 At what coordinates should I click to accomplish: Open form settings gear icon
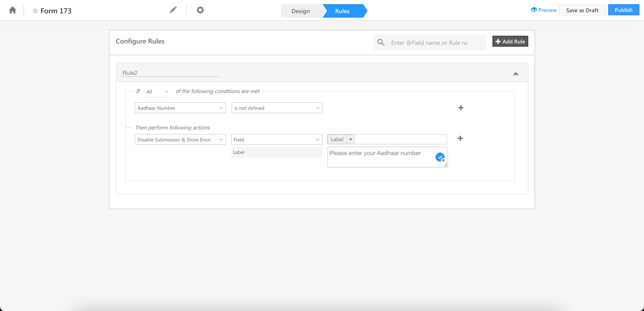coord(200,10)
